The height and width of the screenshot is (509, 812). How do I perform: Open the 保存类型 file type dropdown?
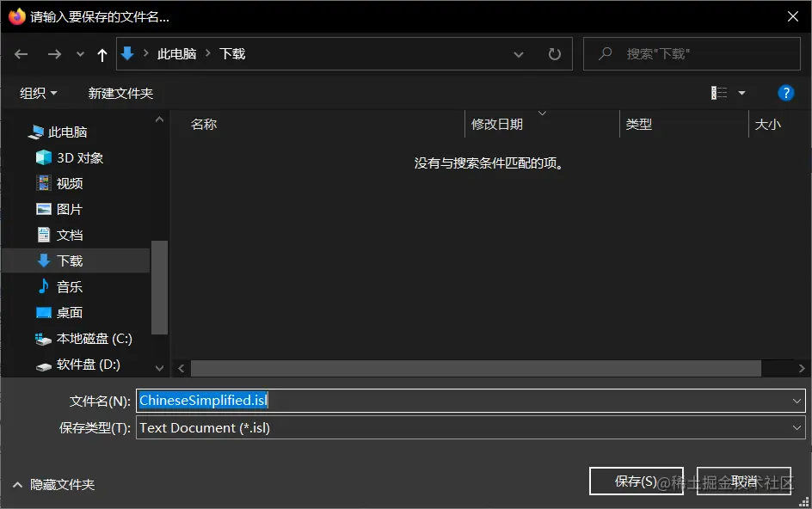796,427
